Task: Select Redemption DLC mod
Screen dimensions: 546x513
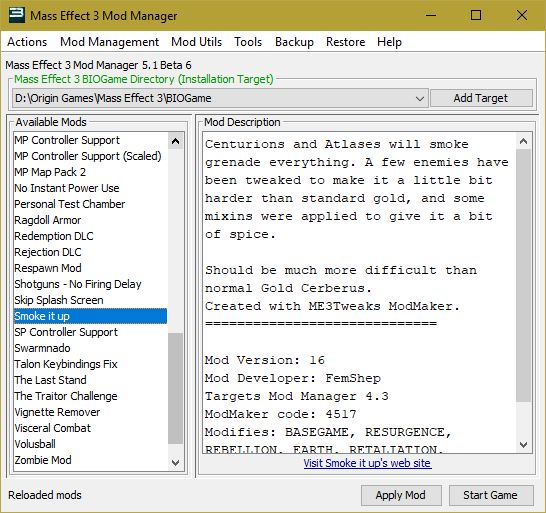Action: 90,236
